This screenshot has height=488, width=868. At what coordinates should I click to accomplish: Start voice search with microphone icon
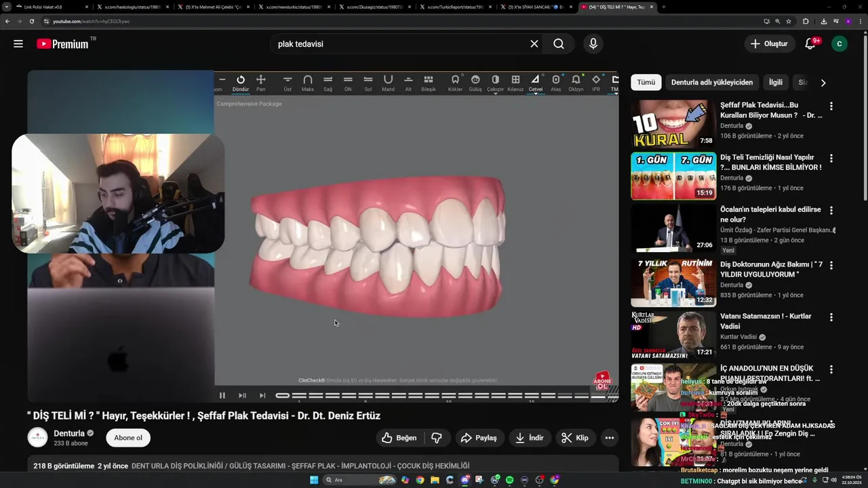point(593,44)
